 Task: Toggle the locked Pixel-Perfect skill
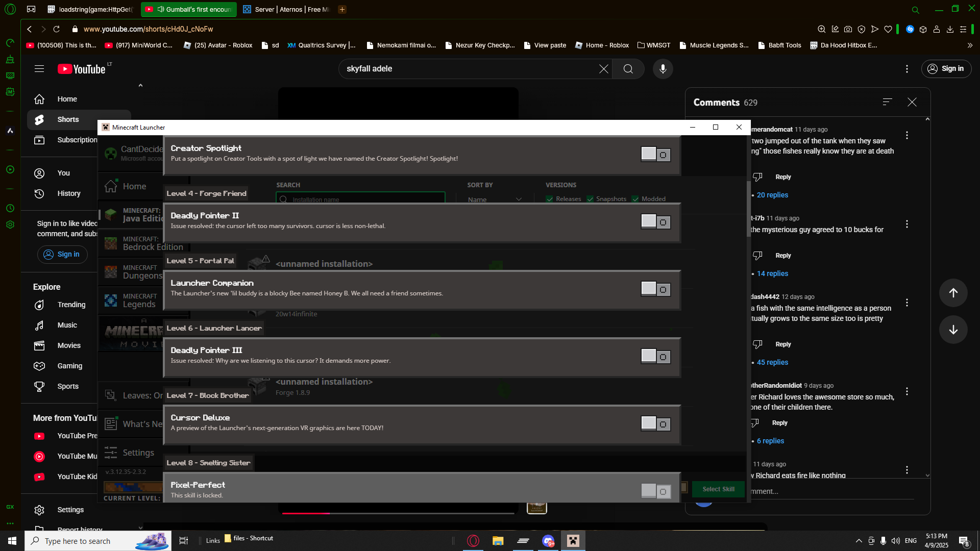click(656, 491)
